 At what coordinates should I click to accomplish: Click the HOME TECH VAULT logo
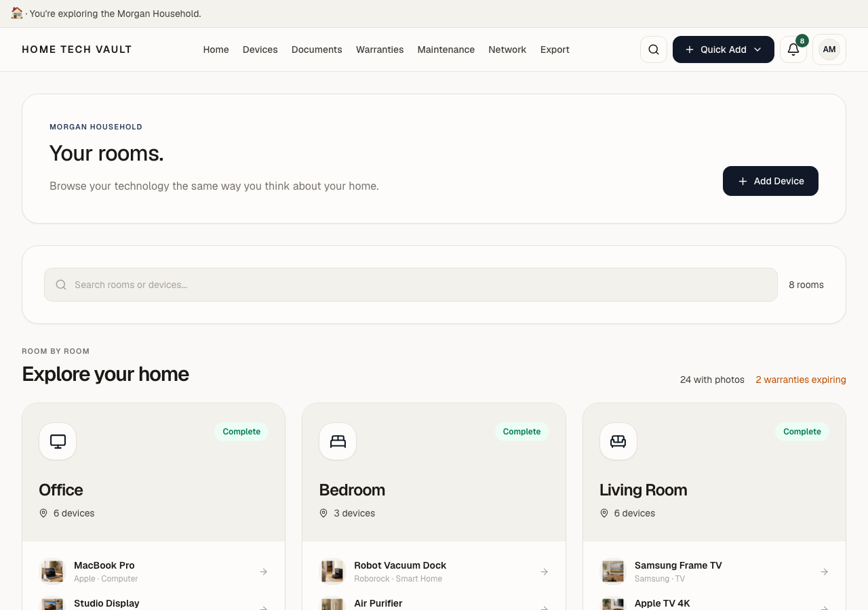point(77,49)
